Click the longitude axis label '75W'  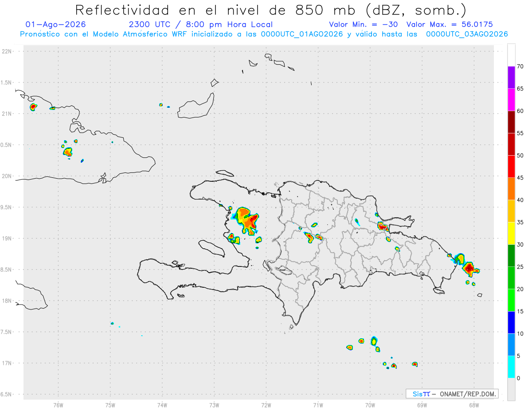(x=110, y=405)
